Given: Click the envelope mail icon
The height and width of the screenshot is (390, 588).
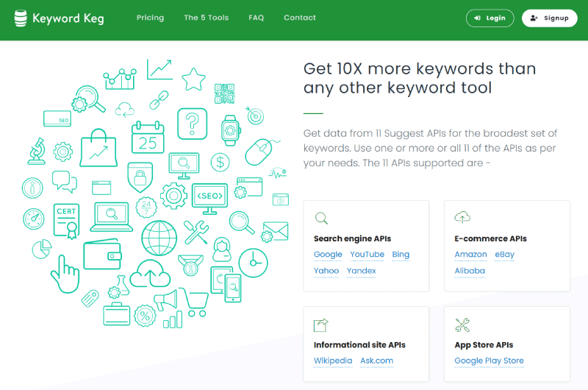Looking at the screenshot, I should click(x=276, y=231).
